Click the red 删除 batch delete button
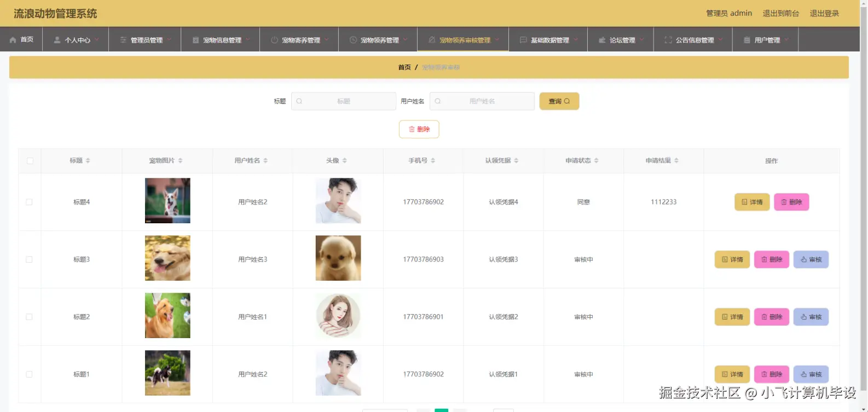This screenshot has height=412, width=868. pyautogui.click(x=419, y=129)
